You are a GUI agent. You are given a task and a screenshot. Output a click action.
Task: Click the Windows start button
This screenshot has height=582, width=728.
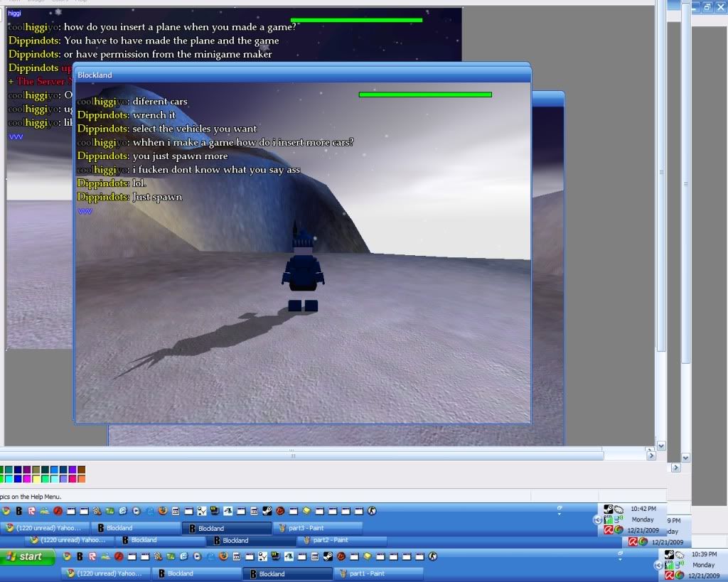click(x=28, y=556)
